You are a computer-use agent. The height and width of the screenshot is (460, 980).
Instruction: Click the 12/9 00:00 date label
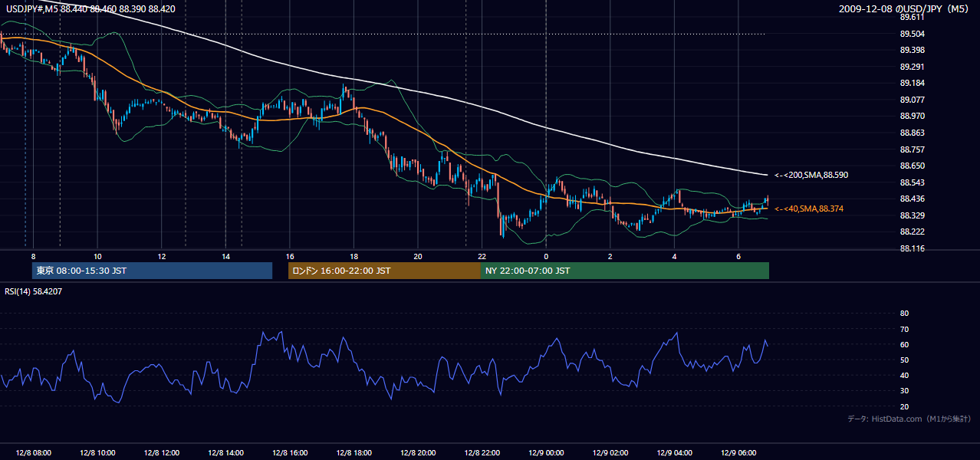pos(546,453)
